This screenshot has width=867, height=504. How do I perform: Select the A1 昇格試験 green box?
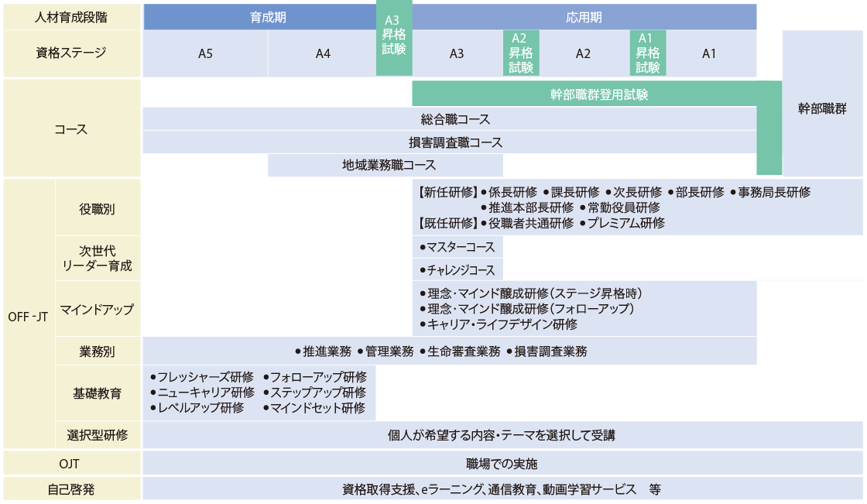pyautogui.click(x=648, y=53)
